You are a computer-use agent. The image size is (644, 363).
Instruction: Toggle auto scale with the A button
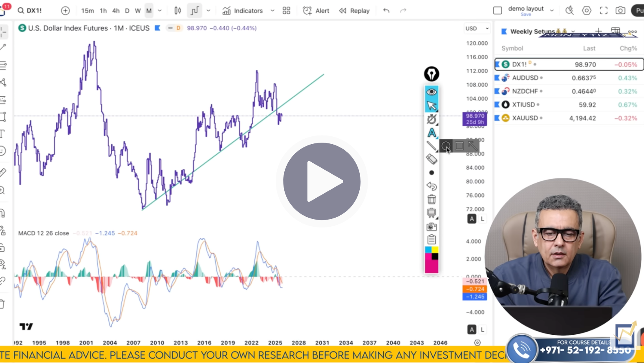coord(472,219)
